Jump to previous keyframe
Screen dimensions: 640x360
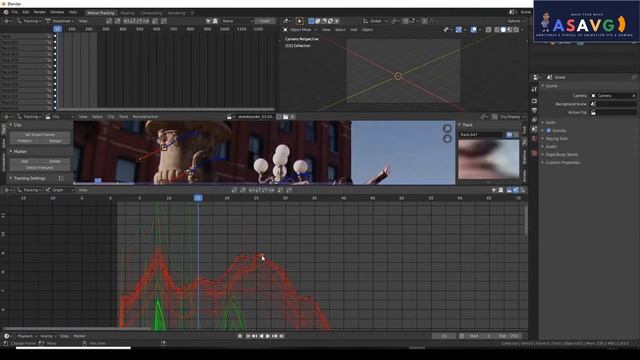click(255, 336)
